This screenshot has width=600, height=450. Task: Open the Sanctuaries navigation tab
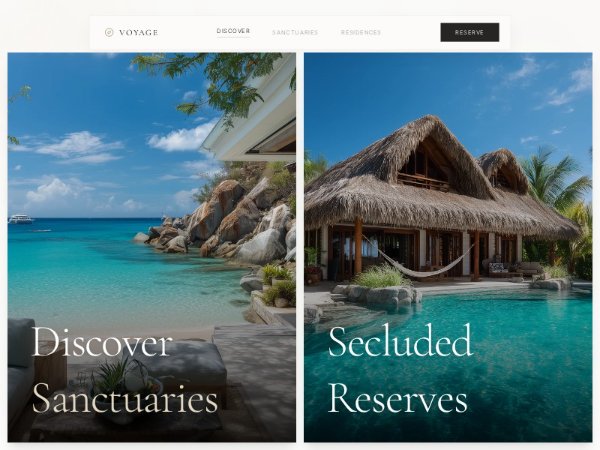tap(295, 33)
